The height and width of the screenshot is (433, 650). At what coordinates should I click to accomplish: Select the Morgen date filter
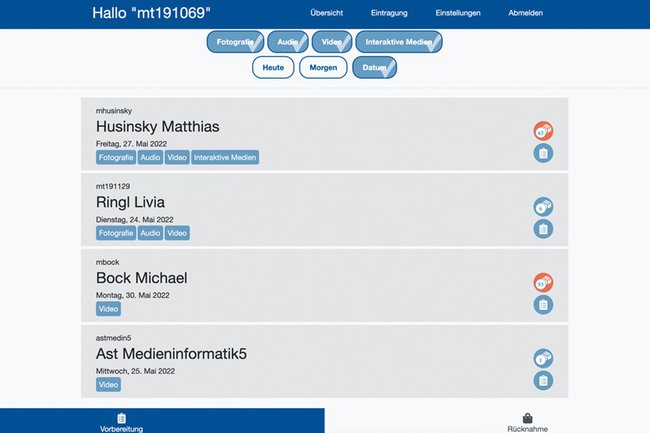pyautogui.click(x=324, y=68)
